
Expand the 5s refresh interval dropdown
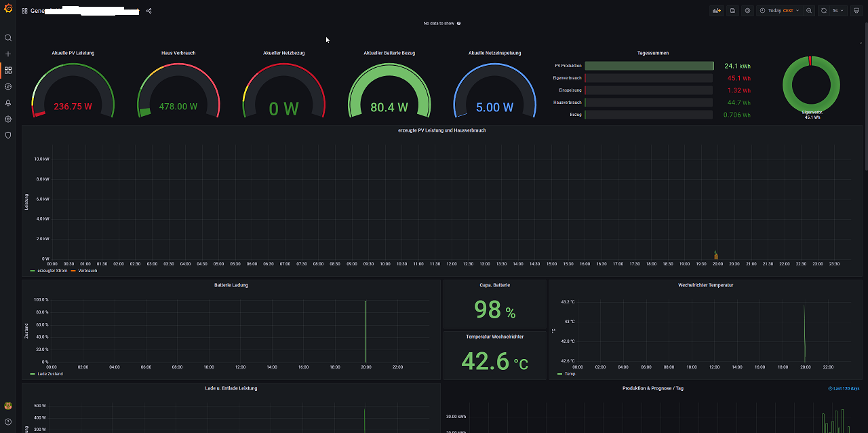coord(840,11)
